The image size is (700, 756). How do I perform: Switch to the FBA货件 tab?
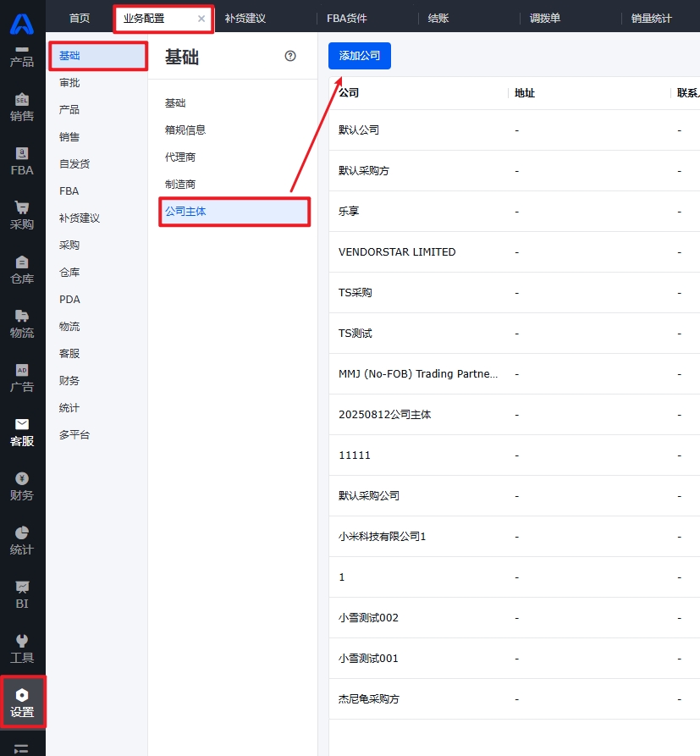click(347, 19)
